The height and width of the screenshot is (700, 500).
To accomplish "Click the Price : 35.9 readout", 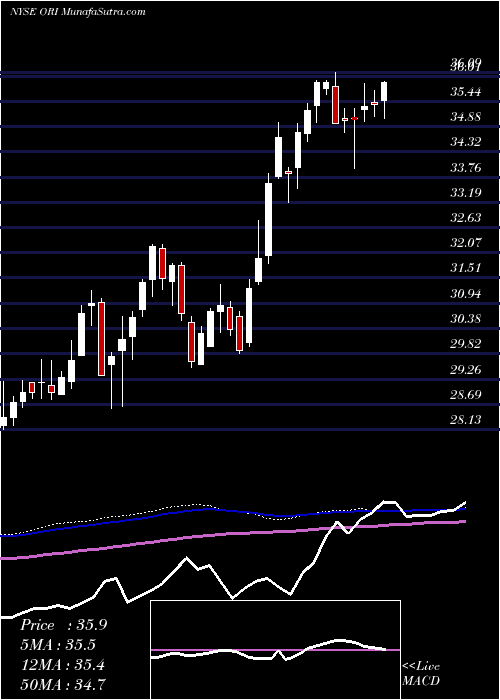I will point(63,625).
